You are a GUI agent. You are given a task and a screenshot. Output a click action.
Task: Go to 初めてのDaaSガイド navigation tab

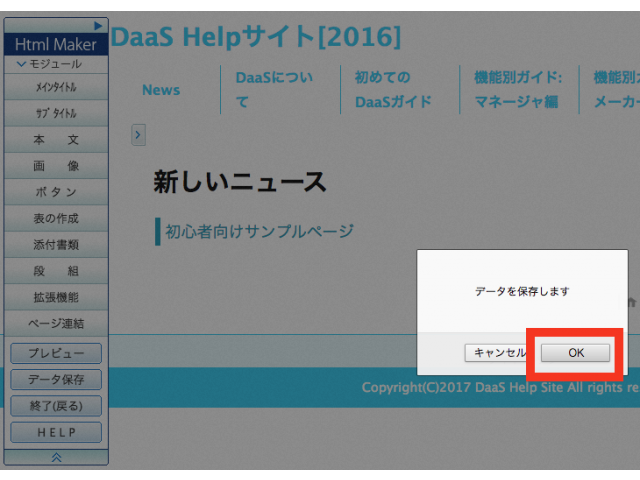(393, 90)
